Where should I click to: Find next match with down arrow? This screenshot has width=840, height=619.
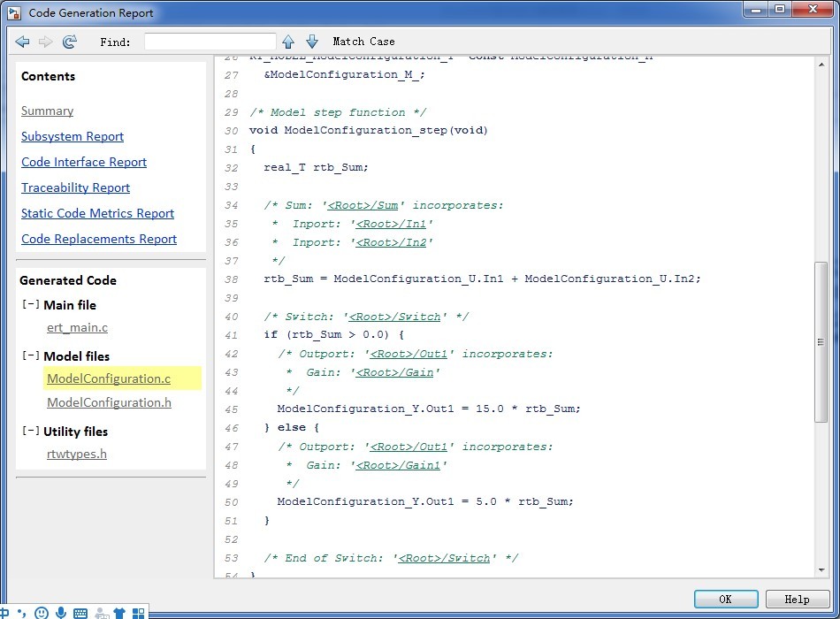[312, 42]
